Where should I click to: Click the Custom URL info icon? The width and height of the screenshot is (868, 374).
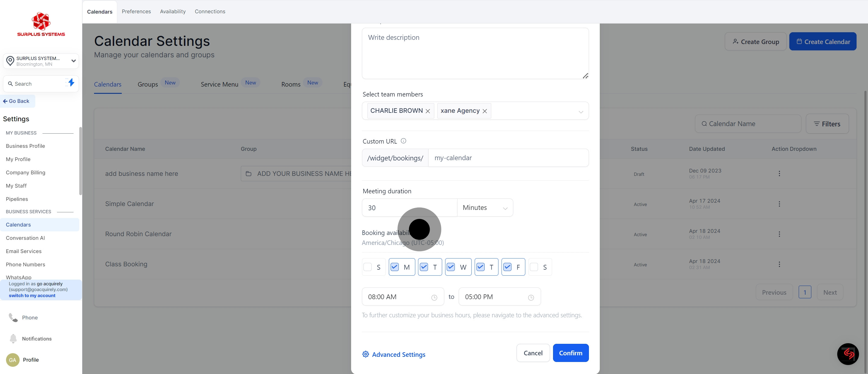(x=403, y=141)
